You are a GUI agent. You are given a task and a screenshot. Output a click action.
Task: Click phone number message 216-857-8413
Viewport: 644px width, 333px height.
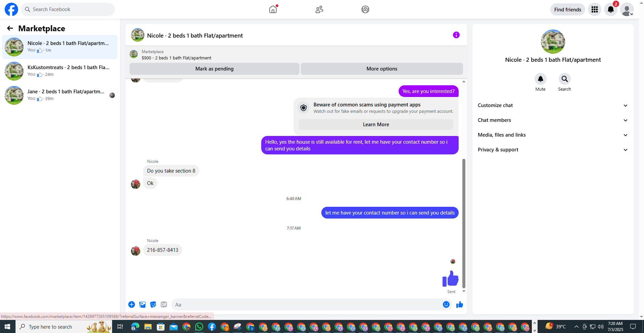tap(163, 250)
